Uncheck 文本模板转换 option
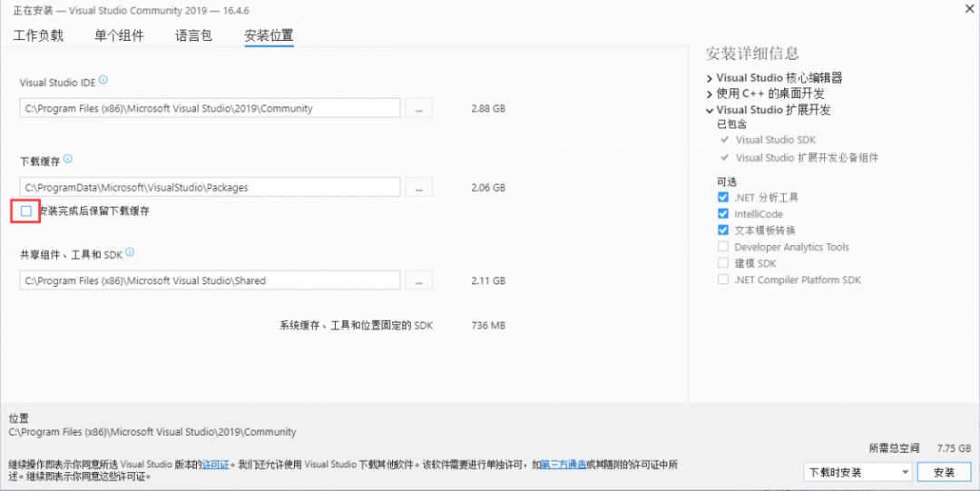 tap(723, 230)
